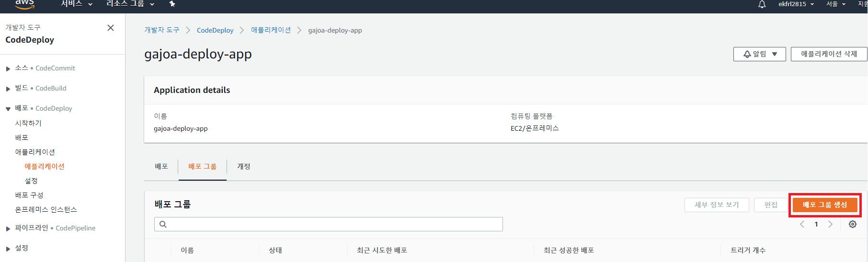Image resolution: width=868 pixels, height=262 pixels.
Task: Collapse the 배포 CodeDeploy section
Action: pos(8,109)
